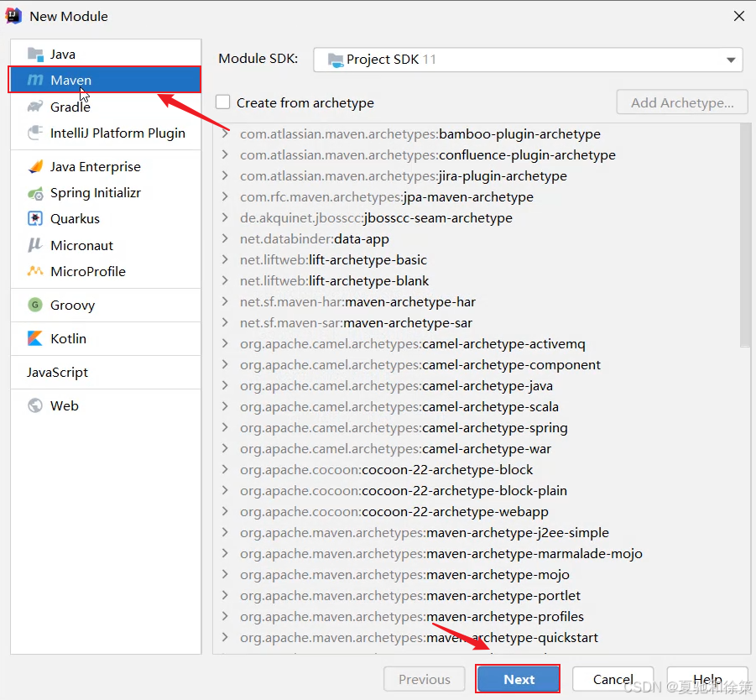Expand jira-plugin-archetype entry

(225, 175)
